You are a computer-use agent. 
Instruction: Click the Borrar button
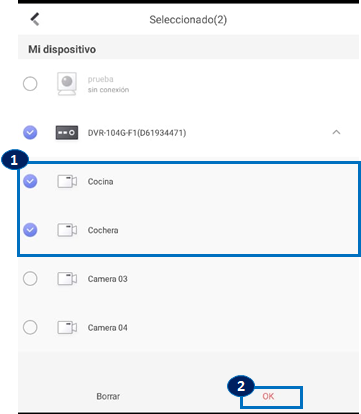tap(108, 396)
